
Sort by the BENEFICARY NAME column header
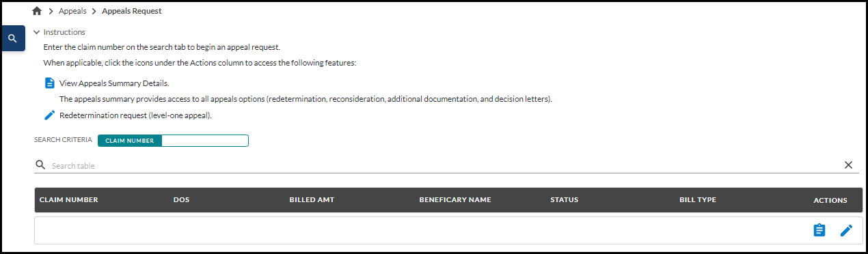455,200
